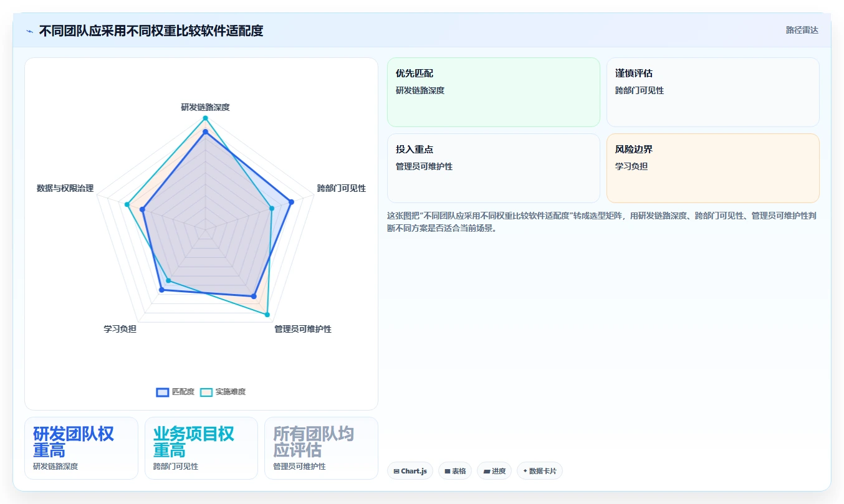Open the 谨慎评估 card

pyautogui.click(x=712, y=92)
